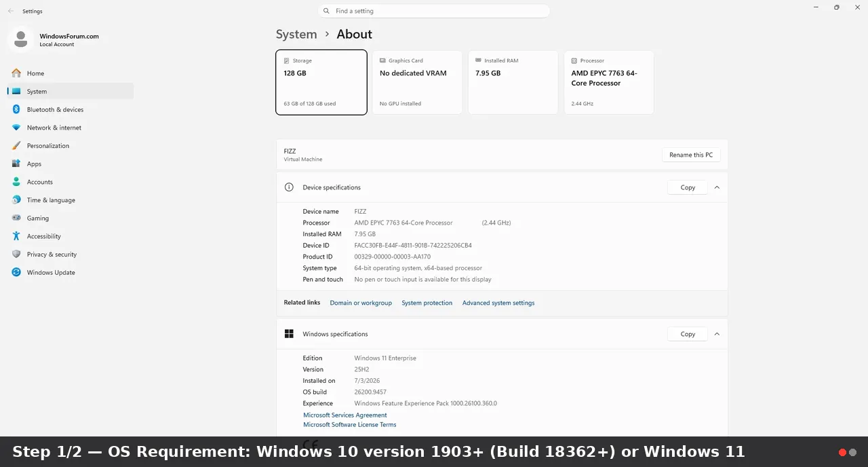Viewport: 868px width, 467px height.
Task: Open Network & internet via wifi icon
Action: [x=16, y=128]
